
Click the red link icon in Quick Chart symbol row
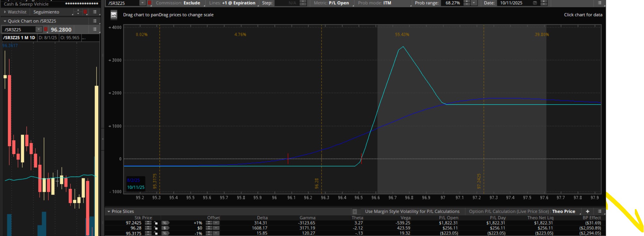coord(46,29)
